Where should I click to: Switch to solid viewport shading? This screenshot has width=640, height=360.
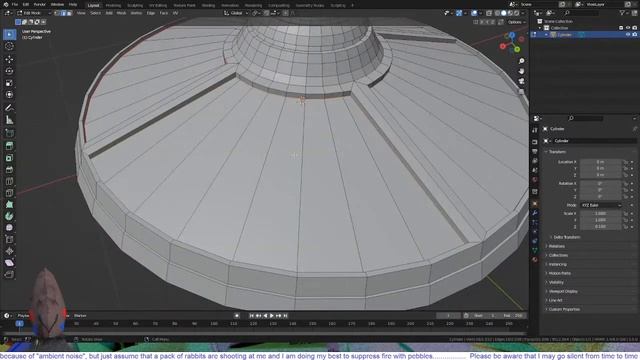pyautogui.click(x=504, y=13)
